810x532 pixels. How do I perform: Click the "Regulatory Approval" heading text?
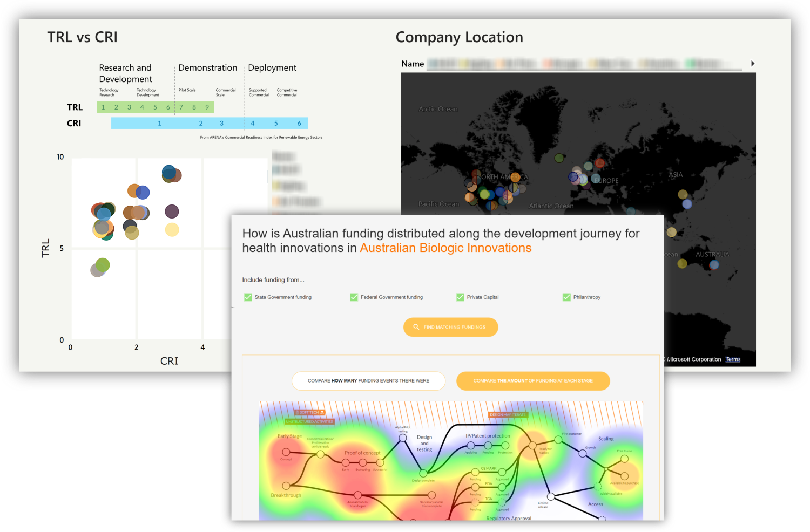(x=509, y=519)
